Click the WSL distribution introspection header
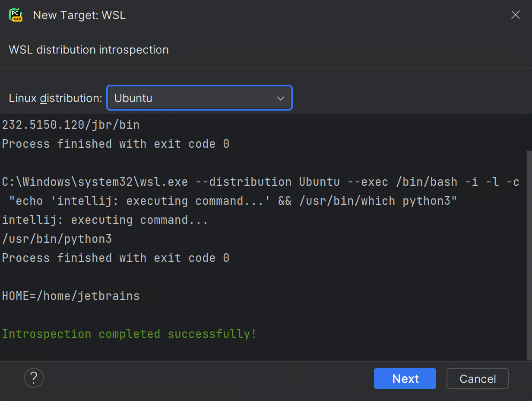 pos(89,50)
